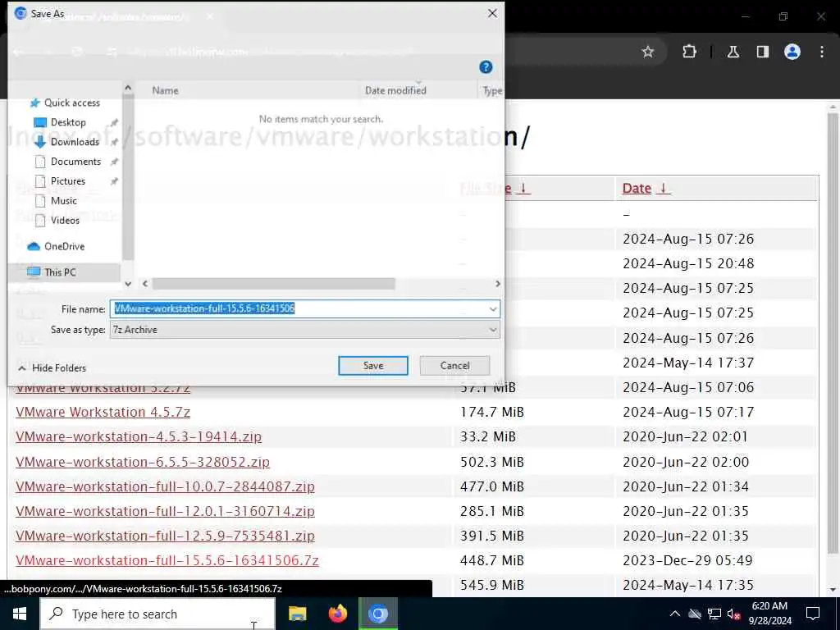Open the File name history dropdown arrow
The image size is (840, 630).
click(x=493, y=309)
